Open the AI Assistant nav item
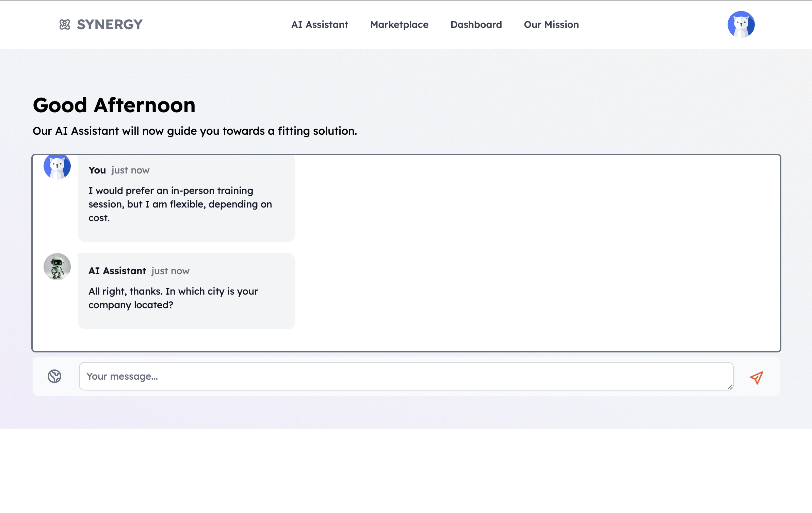 (320, 24)
